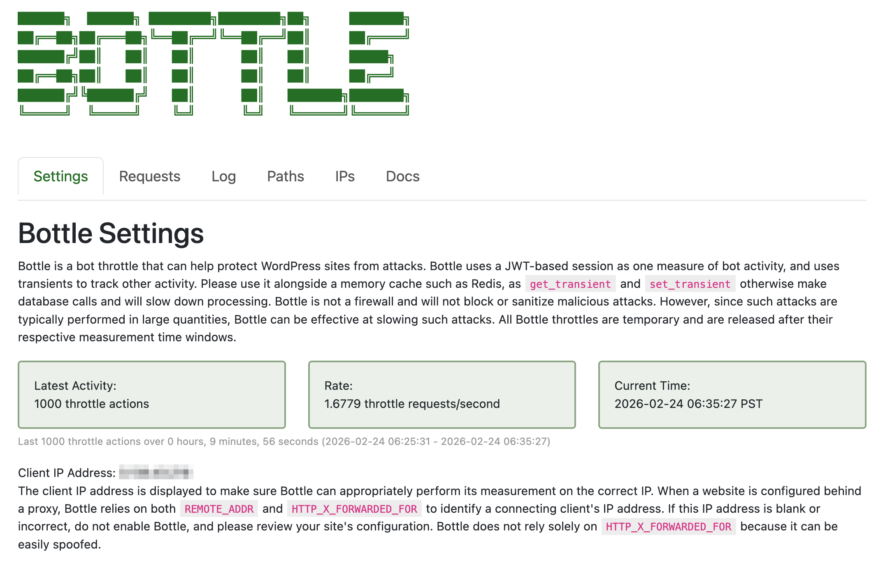
Task: Click the set_transient code snippet
Action: [x=690, y=284]
